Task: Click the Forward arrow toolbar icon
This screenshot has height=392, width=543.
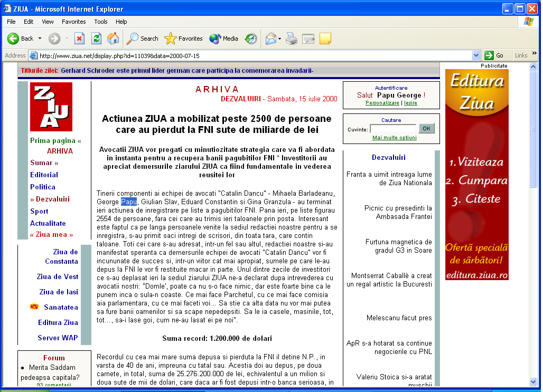Action: pyautogui.click(x=54, y=39)
